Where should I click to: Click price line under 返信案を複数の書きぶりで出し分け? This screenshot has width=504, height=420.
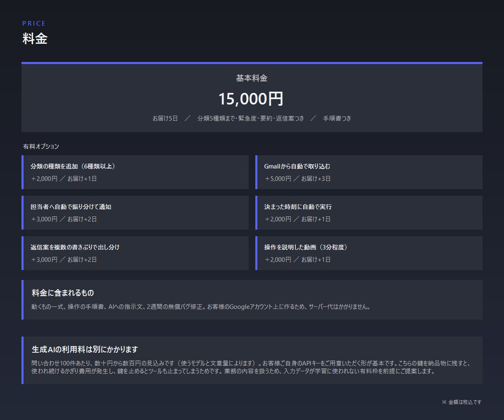click(64, 260)
